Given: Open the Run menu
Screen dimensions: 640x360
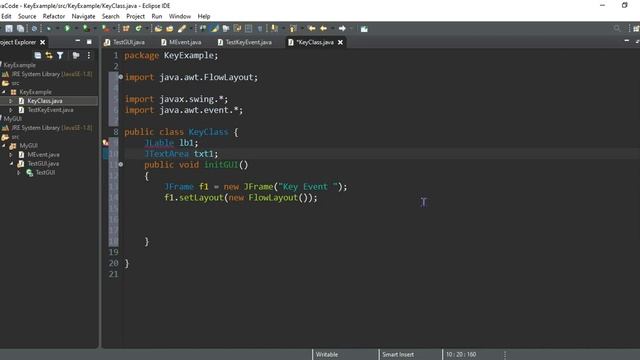Looking at the screenshot, I should (x=157, y=16).
